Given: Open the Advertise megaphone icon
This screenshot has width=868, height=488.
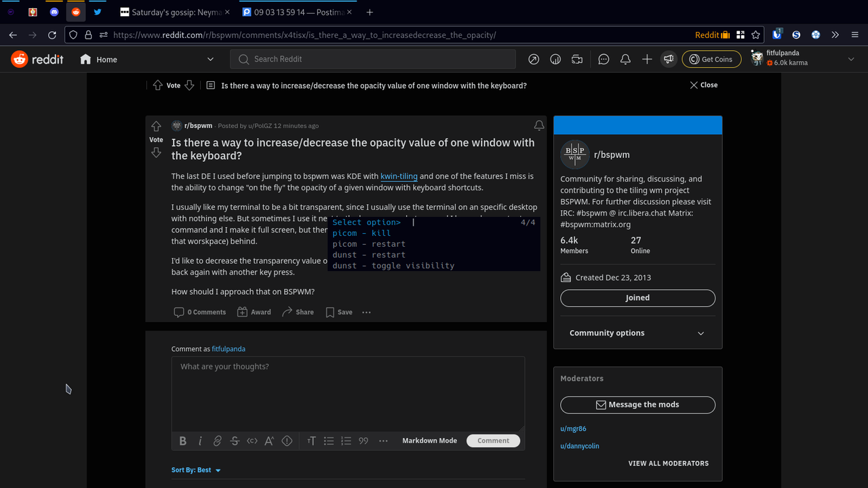Looking at the screenshot, I should tap(669, 60).
